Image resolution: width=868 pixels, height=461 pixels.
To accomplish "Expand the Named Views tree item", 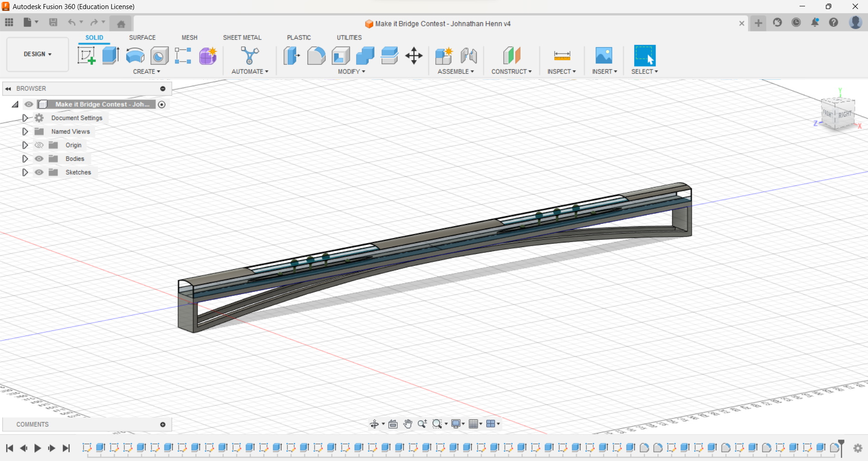I will [25, 131].
